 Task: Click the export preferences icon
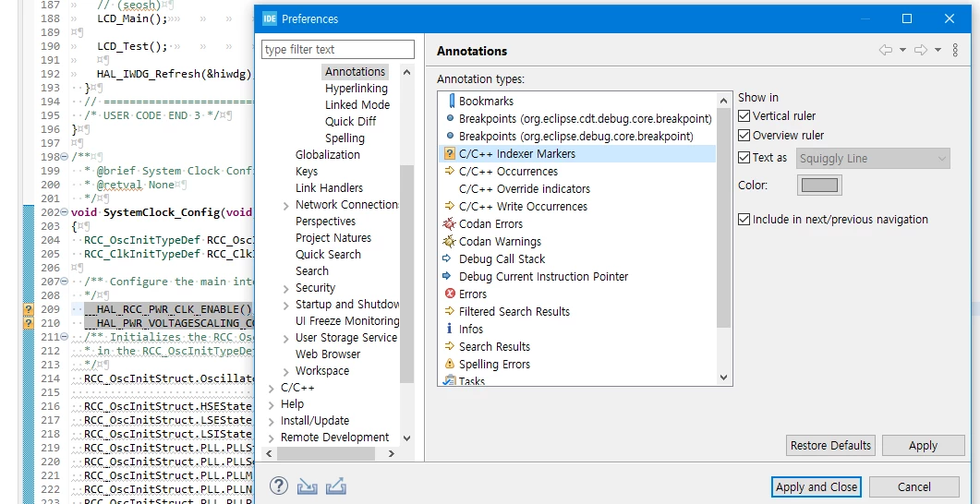click(335, 486)
